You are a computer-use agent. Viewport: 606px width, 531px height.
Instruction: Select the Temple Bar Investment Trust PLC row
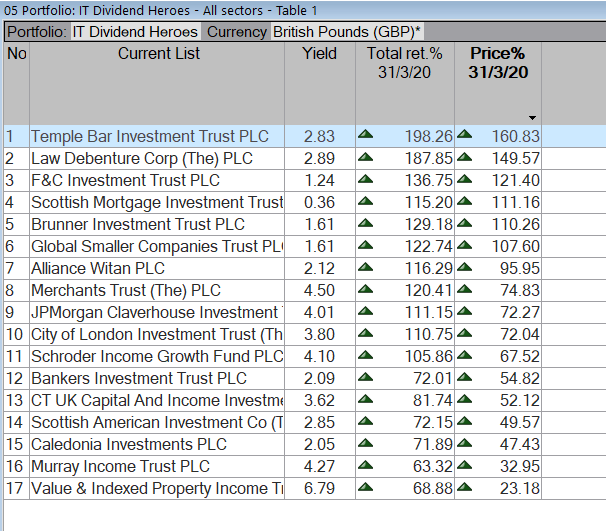click(x=149, y=136)
